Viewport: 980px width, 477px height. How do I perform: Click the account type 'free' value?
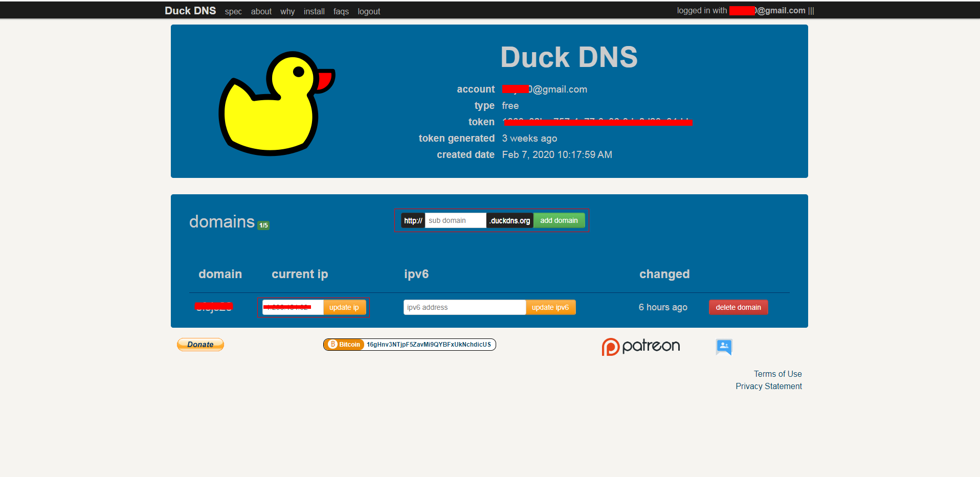click(510, 105)
